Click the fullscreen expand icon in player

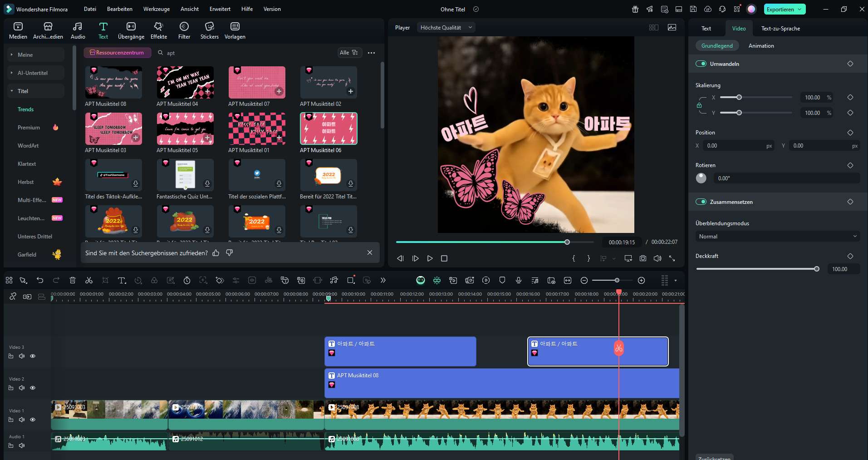[x=672, y=258]
